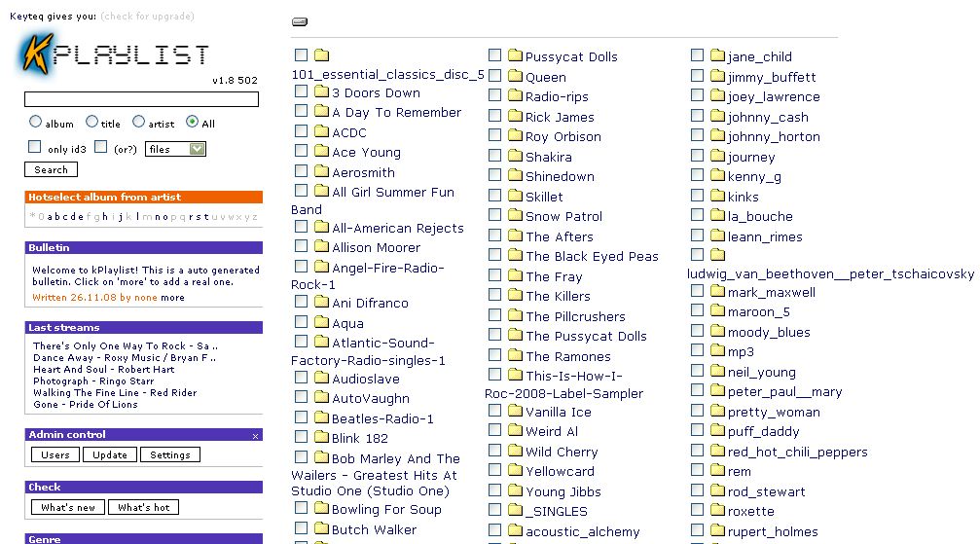The width and height of the screenshot is (980, 544).
Task: Open the Shakira folder icon
Action: click(515, 155)
